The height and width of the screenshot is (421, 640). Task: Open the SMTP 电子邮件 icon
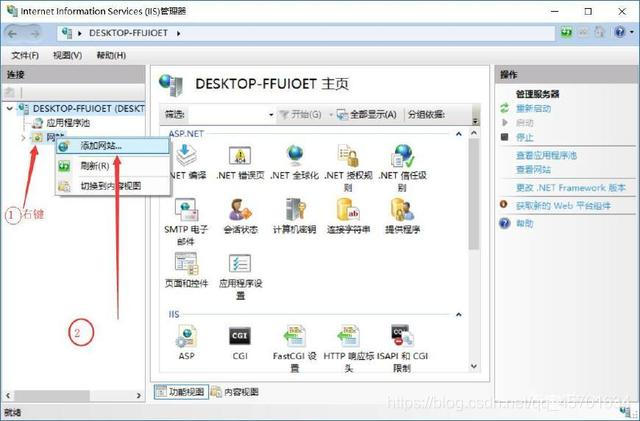tap(187, 209)
